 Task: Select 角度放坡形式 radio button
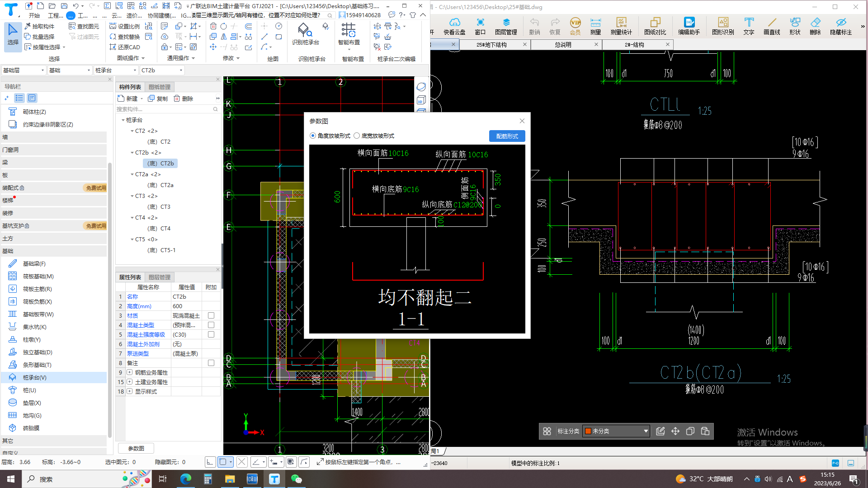[x=314, y=135]
